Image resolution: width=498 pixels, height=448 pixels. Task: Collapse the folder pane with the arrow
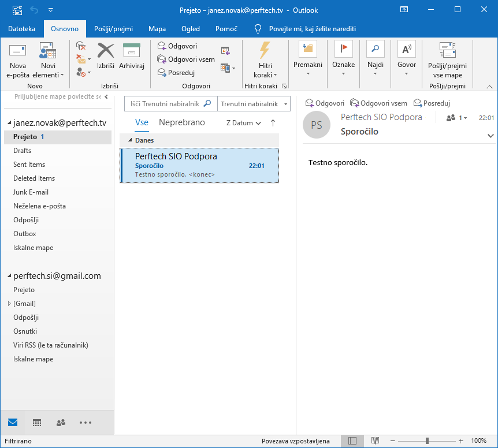click(x=106, y=96)
